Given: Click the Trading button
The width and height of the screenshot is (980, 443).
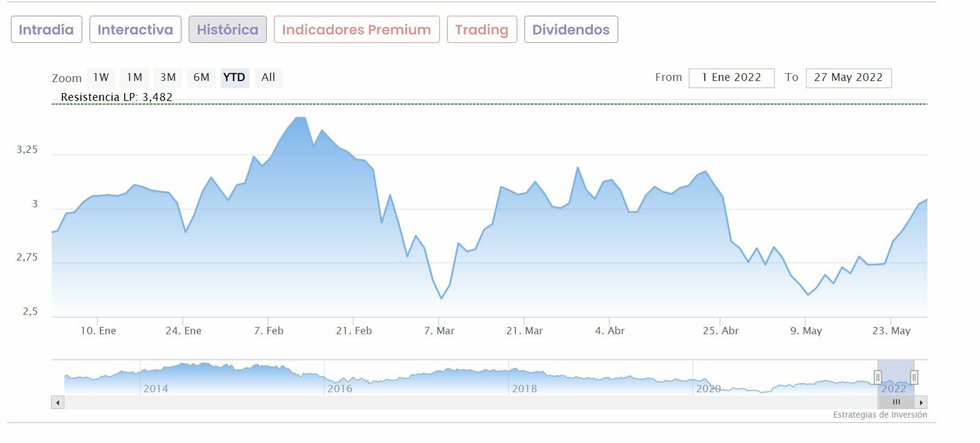Looking at the screenshot, I should point(482,30).
